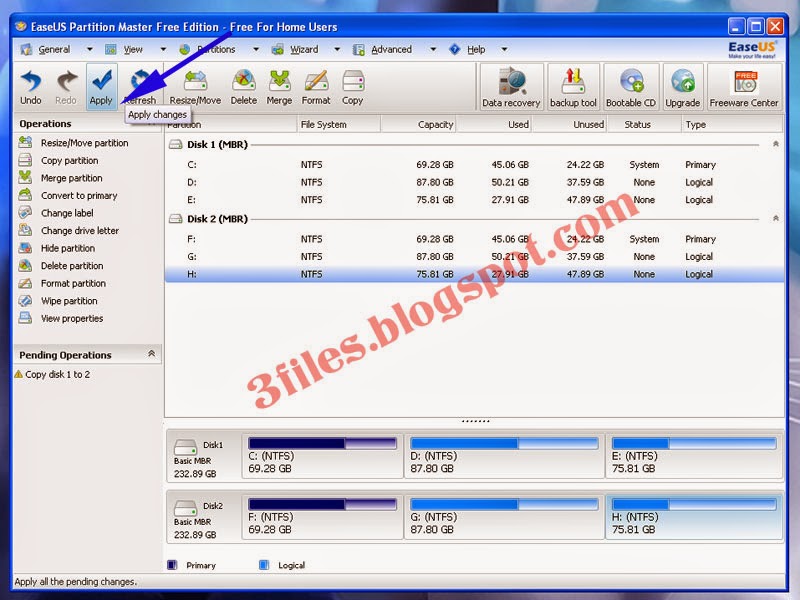Viewport: 800px width, 600px height.
Task: Click the Format toolbar icon
Action: pyautogui.click(x=316, y=87)
